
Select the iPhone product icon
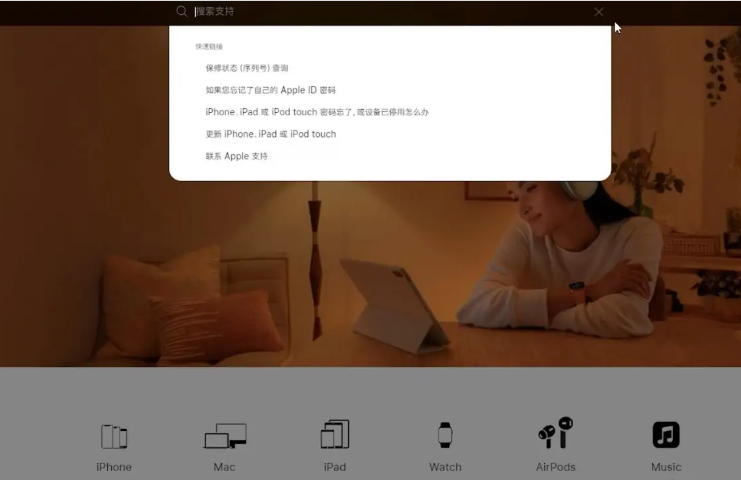click(114, 436)
